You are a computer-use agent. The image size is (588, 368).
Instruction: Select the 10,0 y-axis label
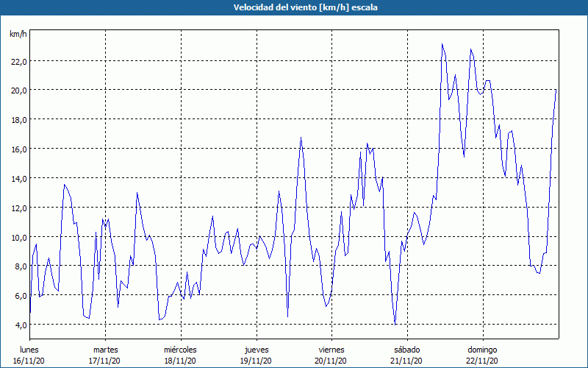(19, 237)
